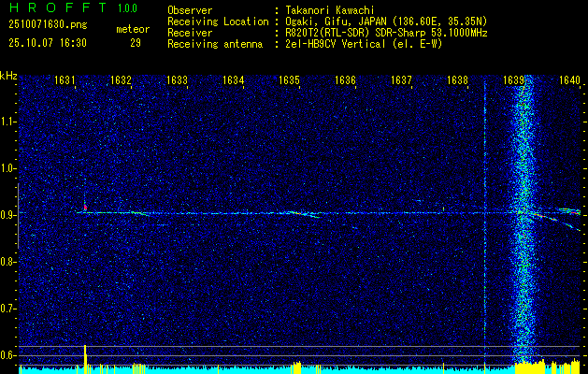Screen dimensions: 588x374
Task: Click the meteor count 29
Action: 136,43
